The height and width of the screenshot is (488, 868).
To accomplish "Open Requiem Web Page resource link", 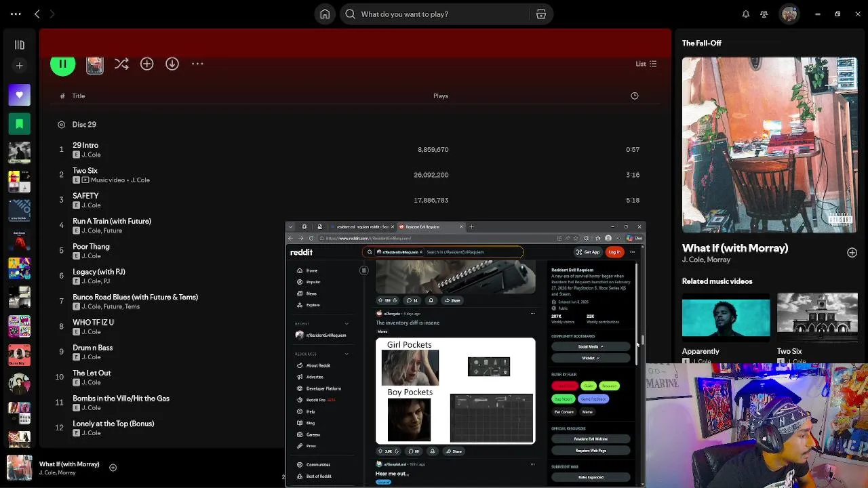I will pyautogui.click(x=591, y=451).
